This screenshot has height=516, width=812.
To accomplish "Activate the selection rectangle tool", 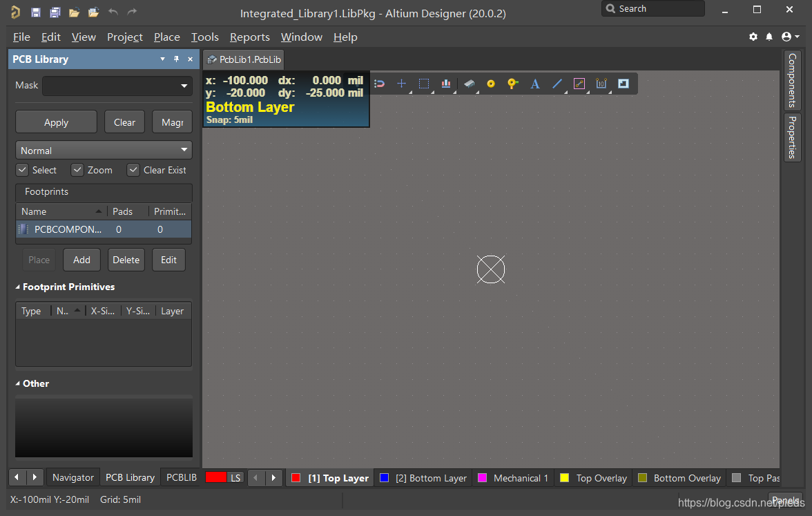I will 424,84.
